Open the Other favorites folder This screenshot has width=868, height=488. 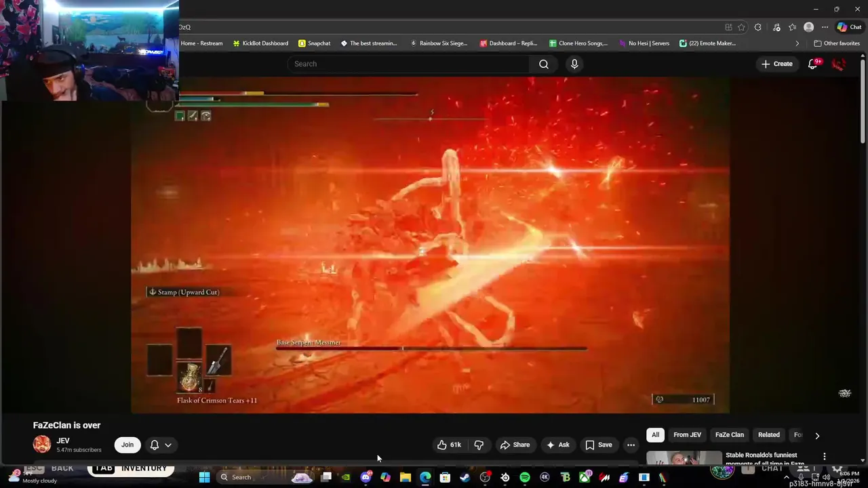coord(837,43)
